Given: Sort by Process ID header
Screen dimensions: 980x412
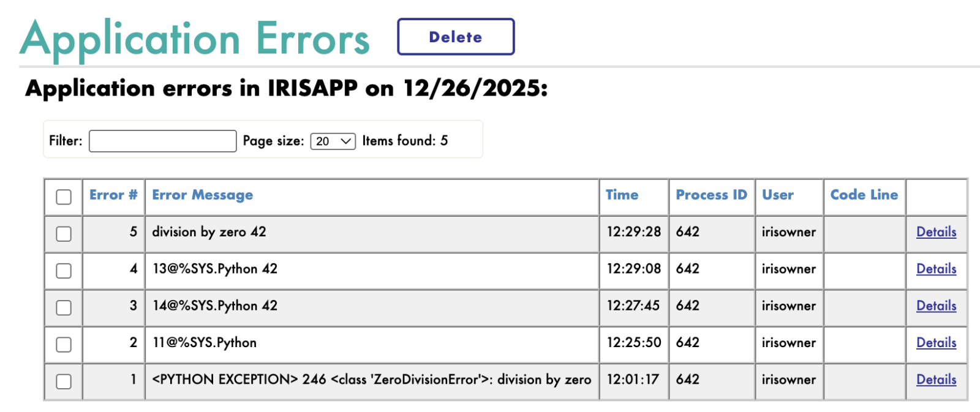Looking at the screenshot, I should tap(711, 195).
